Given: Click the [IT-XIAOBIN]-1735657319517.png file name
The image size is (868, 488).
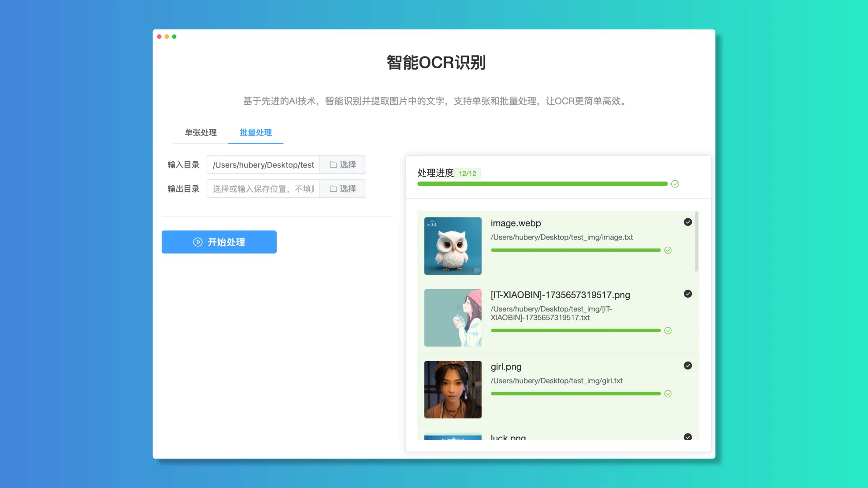Looking at the screenshot, I should (x=560, y=295).
